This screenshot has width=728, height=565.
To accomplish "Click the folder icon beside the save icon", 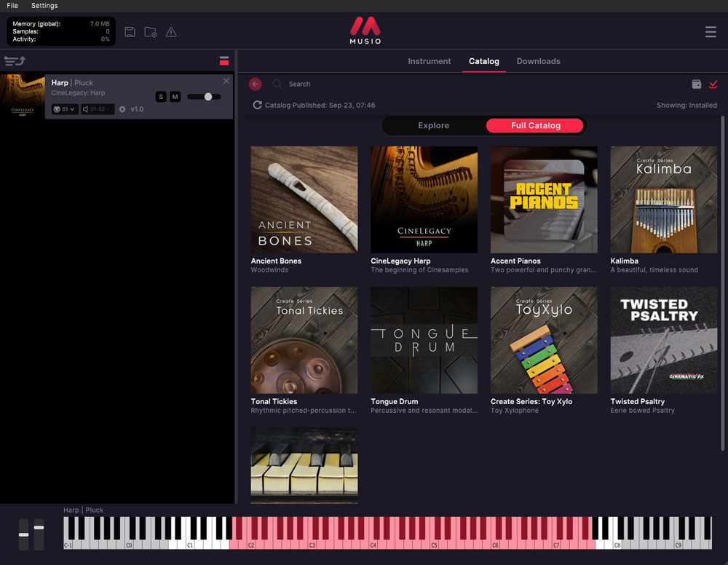I will coord(151,32).
